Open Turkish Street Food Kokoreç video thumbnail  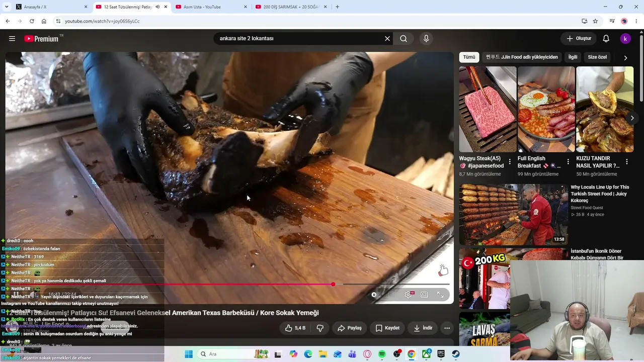[513, 215]
